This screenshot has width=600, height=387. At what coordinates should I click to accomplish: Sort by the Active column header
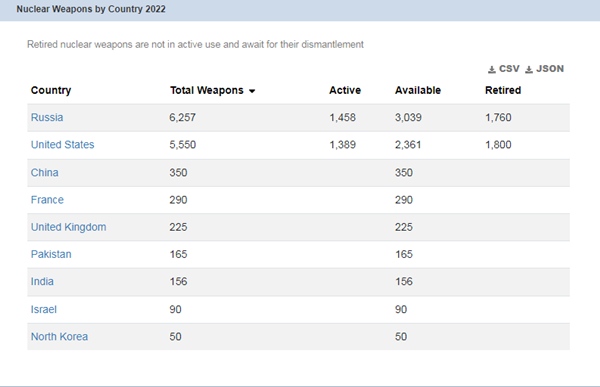(x=345, y=90)
